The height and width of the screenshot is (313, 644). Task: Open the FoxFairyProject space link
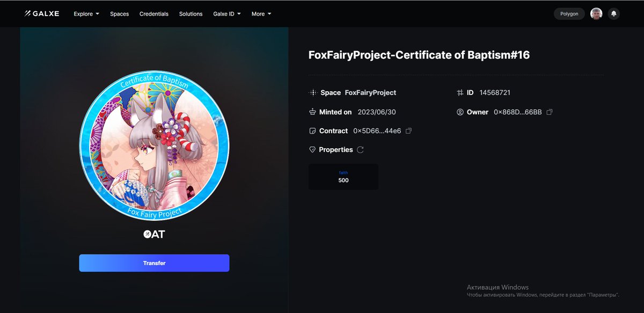click(x=370, y=92)
